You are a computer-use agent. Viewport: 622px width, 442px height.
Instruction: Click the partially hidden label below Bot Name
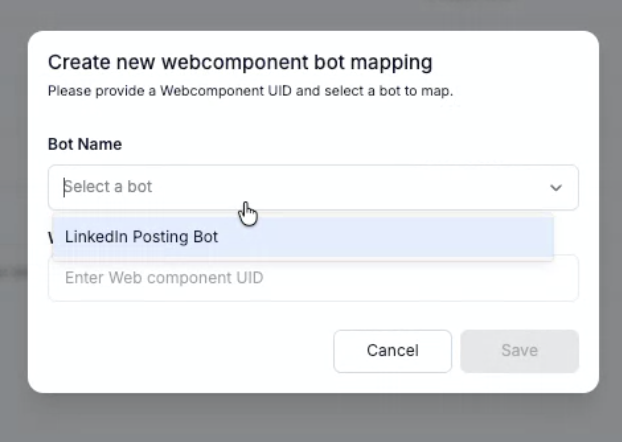point(50,238)
